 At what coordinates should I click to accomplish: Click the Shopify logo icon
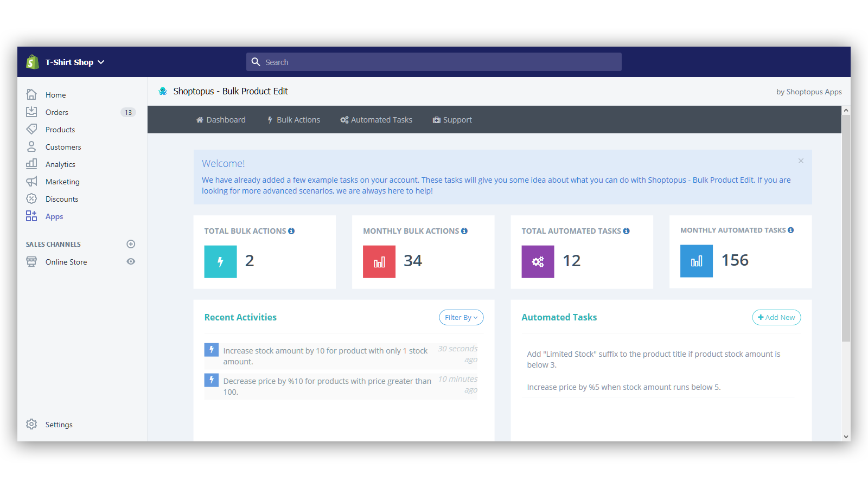33,62
